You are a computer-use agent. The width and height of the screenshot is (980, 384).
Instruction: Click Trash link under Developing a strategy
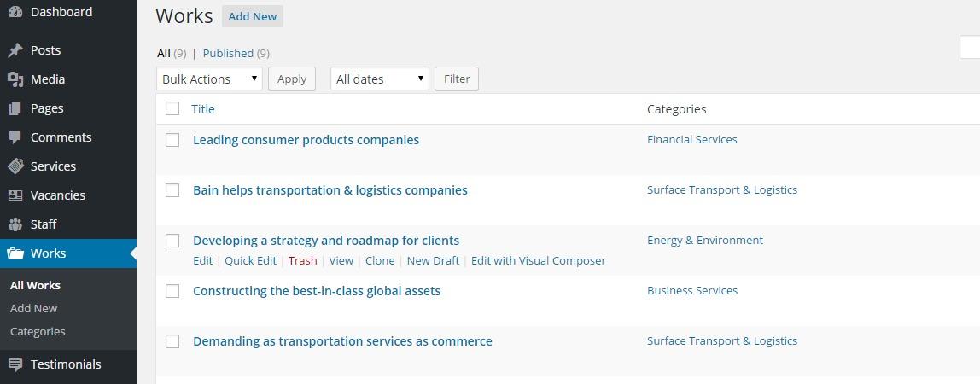tap(302, 260)
